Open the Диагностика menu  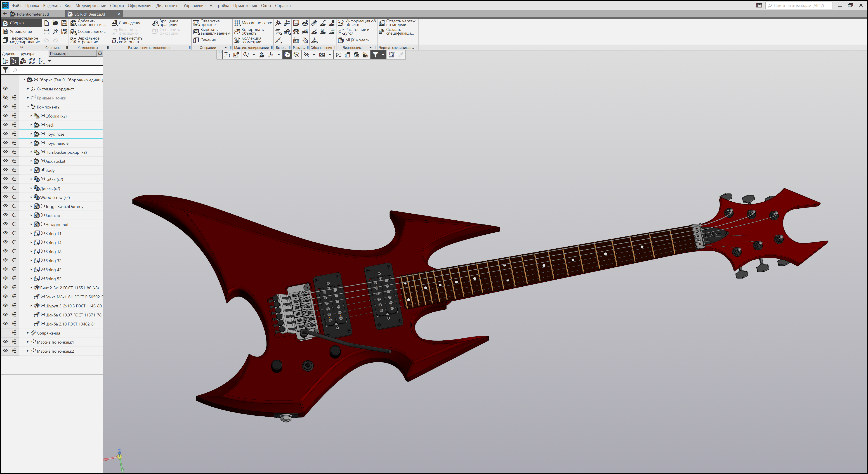coord(167,5)
